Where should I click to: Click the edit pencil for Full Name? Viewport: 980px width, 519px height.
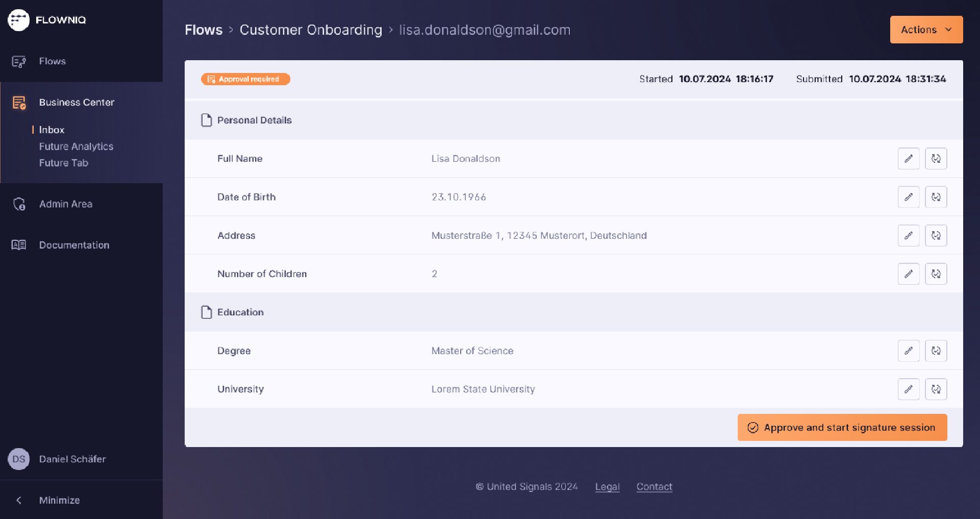click(x=908, y=159)
